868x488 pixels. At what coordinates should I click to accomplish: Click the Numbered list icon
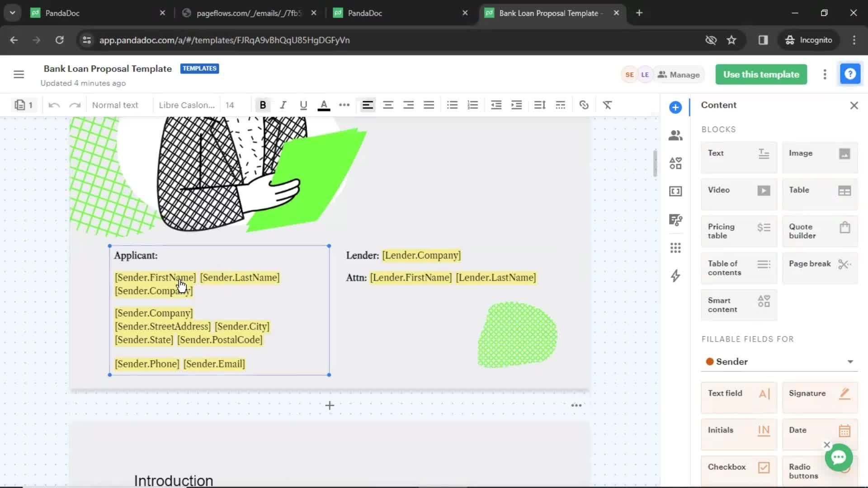473,105
